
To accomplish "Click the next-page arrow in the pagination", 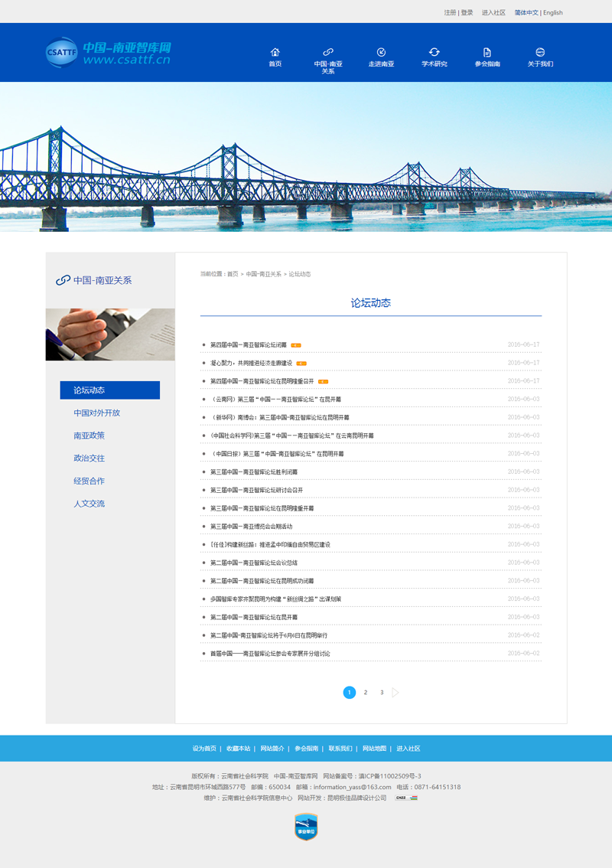I will [395, 693].
